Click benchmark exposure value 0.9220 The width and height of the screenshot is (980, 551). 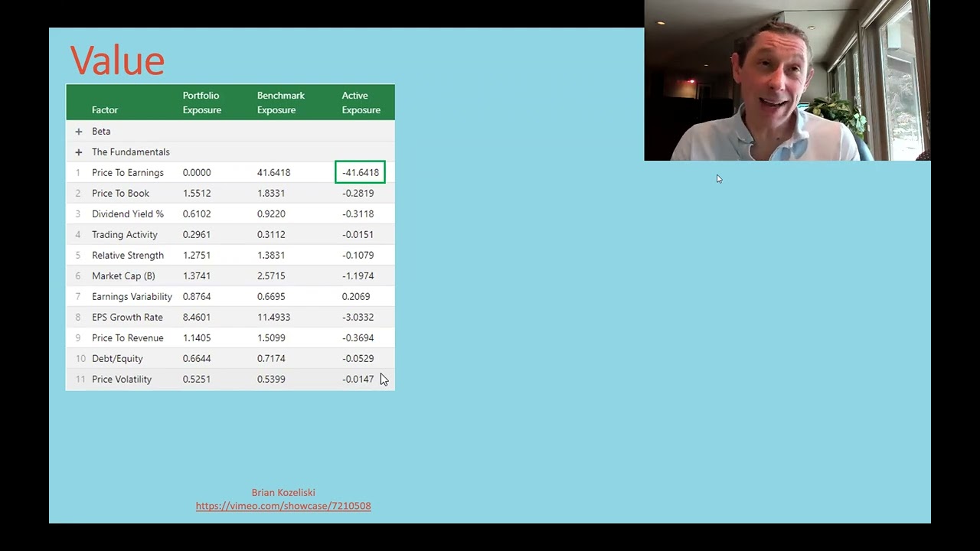[271, 214]
